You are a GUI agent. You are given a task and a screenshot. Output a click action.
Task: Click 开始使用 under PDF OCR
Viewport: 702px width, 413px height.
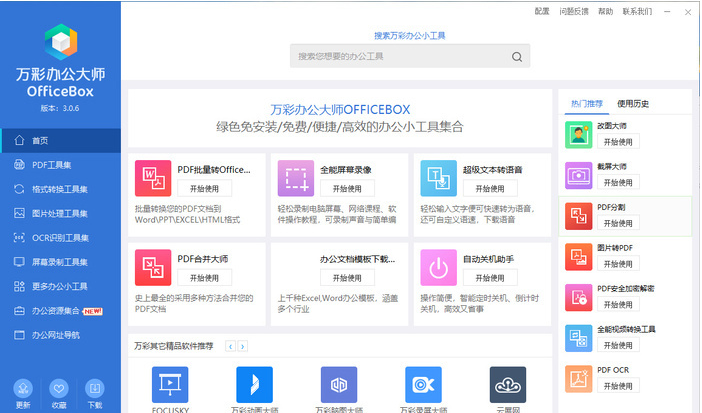click(618, 386)
